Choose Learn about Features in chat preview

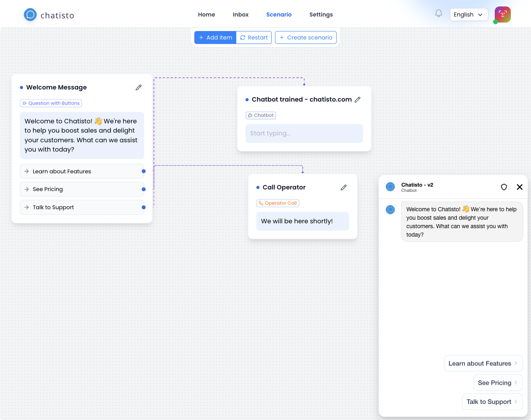coord(483,364)
